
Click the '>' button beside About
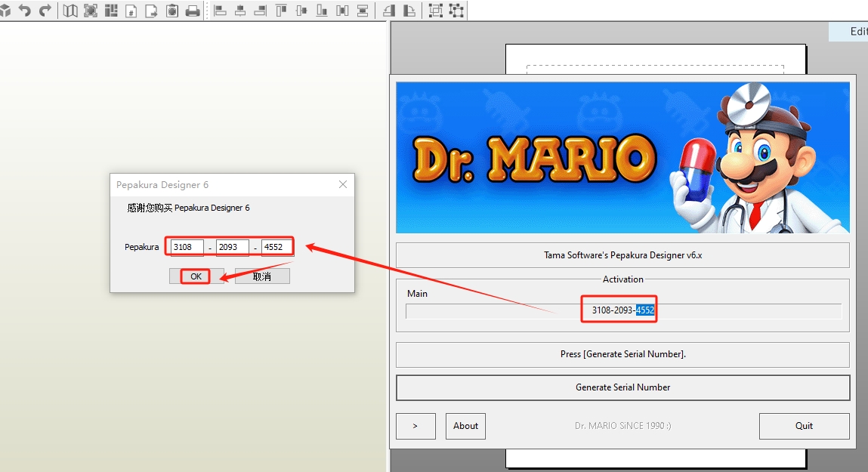pyautogui.click(x=415, y=426)
